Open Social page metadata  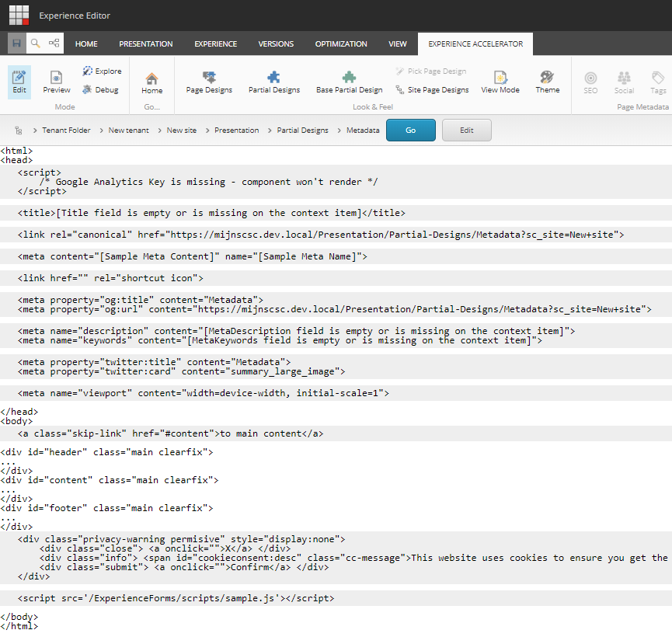(x=624, y=83)
